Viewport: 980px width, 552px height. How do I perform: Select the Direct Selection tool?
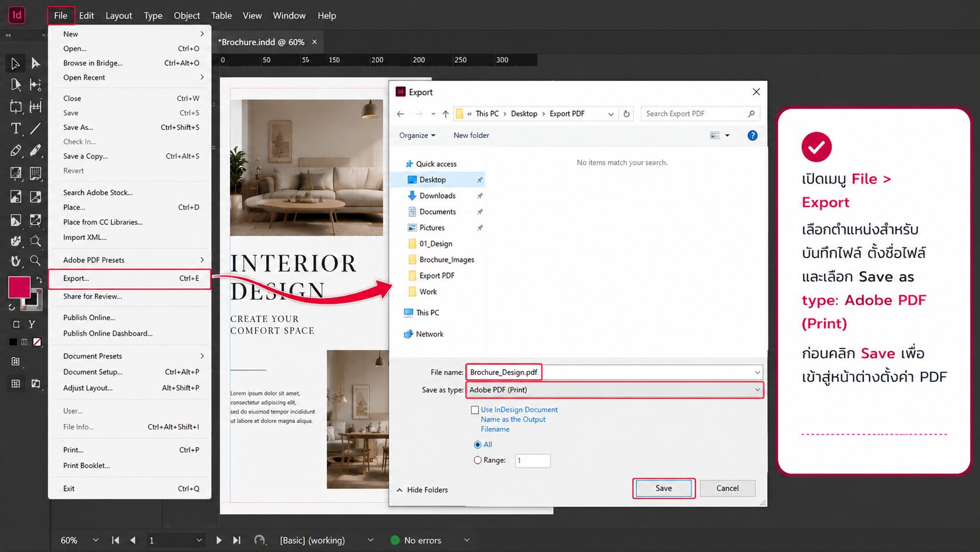coord(36,63)
